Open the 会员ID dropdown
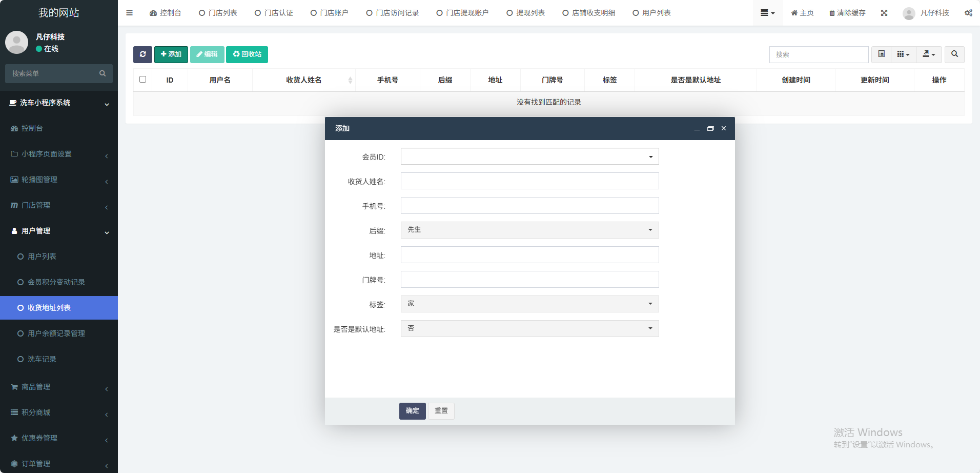Screen dimensions: 980x473 pos(529,156)
